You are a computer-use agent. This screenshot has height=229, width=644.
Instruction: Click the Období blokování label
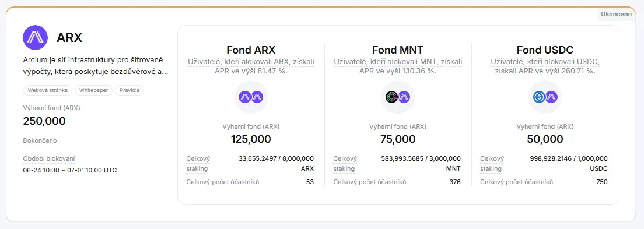[49, 159]
